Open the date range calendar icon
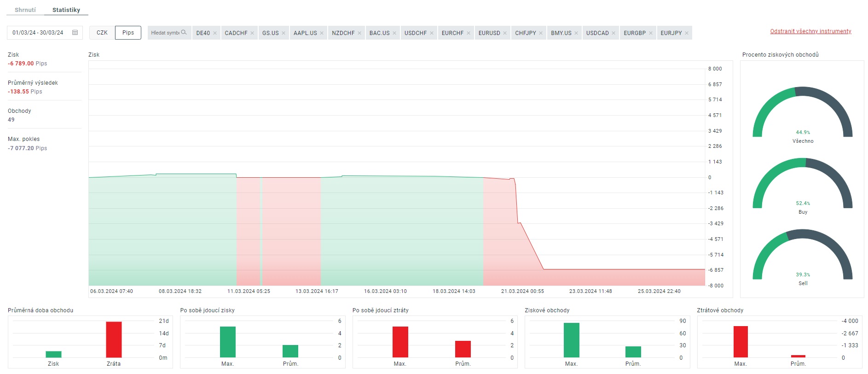The image size is (868, 374). (75, 33)
